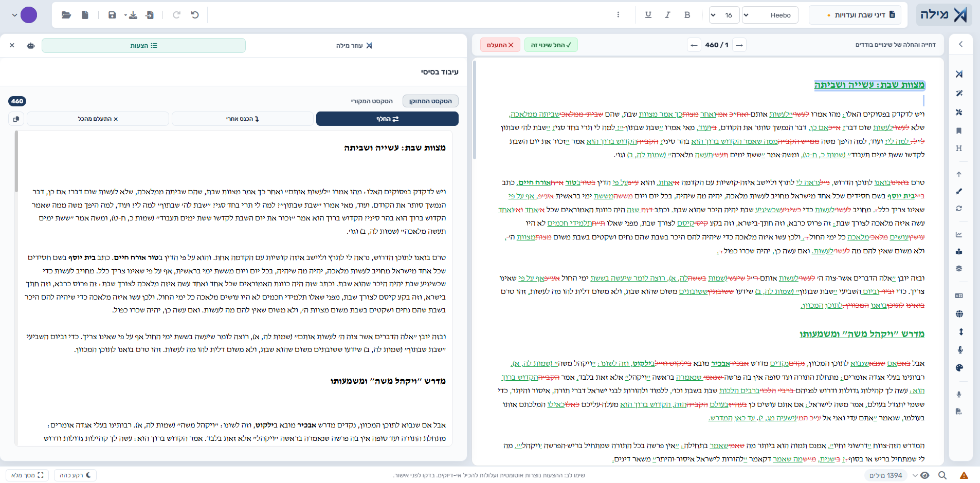Go to next change with right arrow
Screen dimensions: 980x483
click(739, 45)
